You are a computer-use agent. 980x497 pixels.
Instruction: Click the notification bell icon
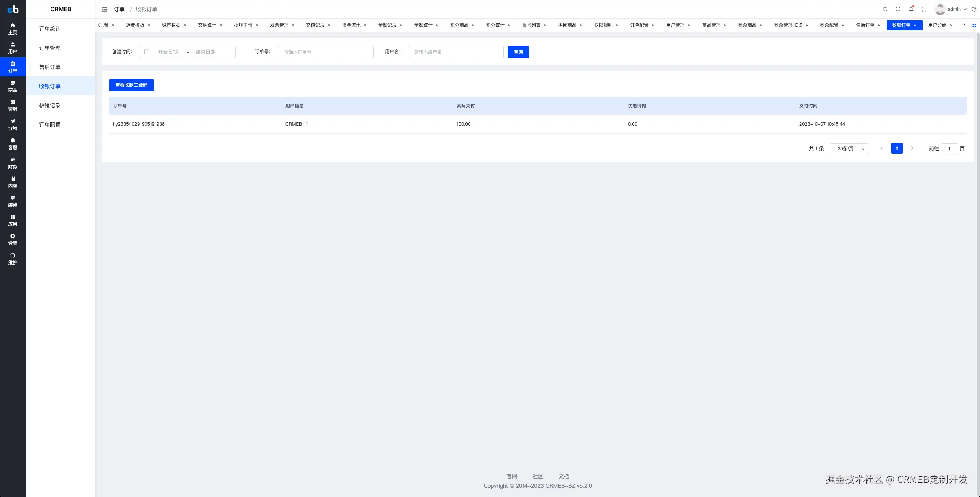[911, 9]
